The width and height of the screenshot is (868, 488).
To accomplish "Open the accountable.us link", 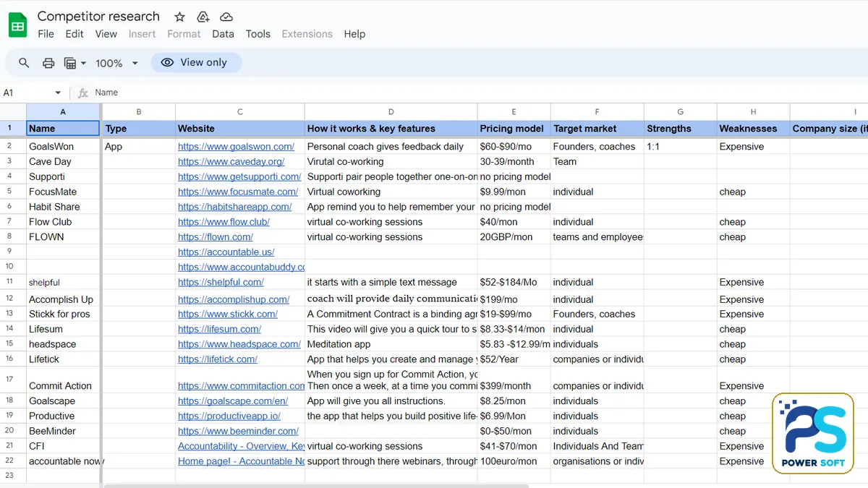I will point(226,252).
